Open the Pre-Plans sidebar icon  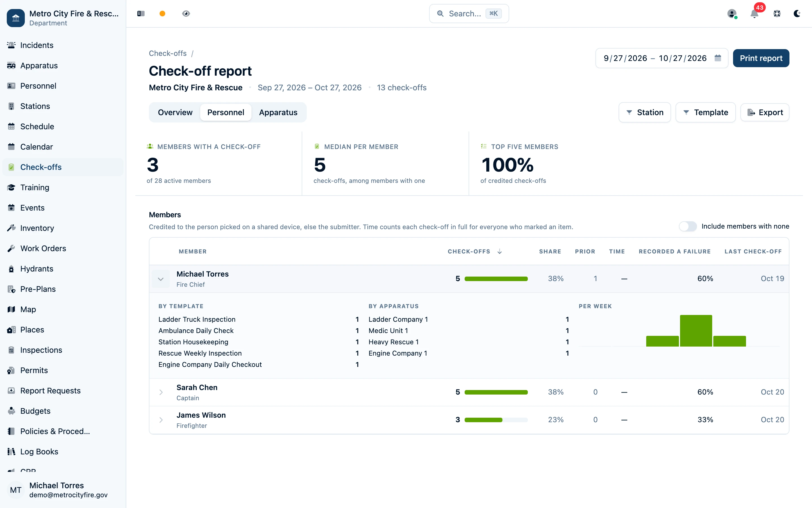point(11,289)
